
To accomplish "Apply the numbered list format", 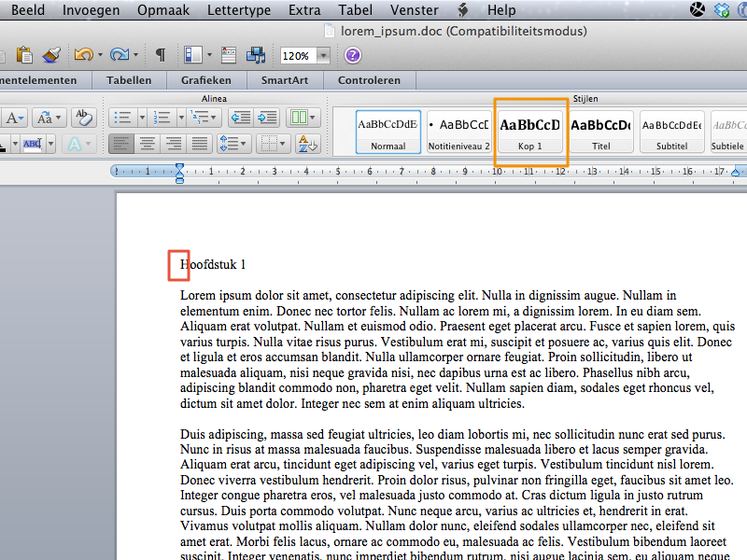I will 162,118.
